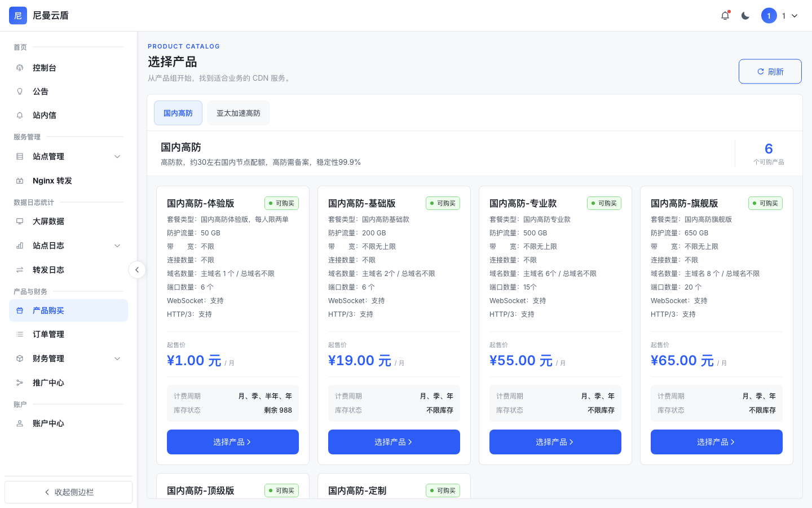
Task: Open 转发日志 in the sidebar
Action: pos(68,270)
